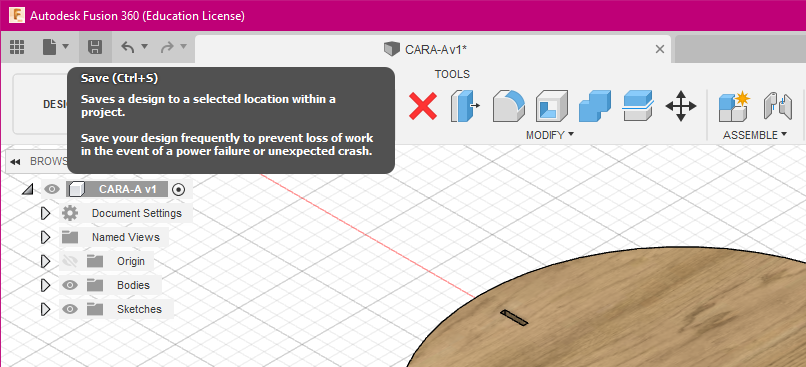Select the Joint tool icon
Viewport: 806px width, 367px height.
(777, 106)
